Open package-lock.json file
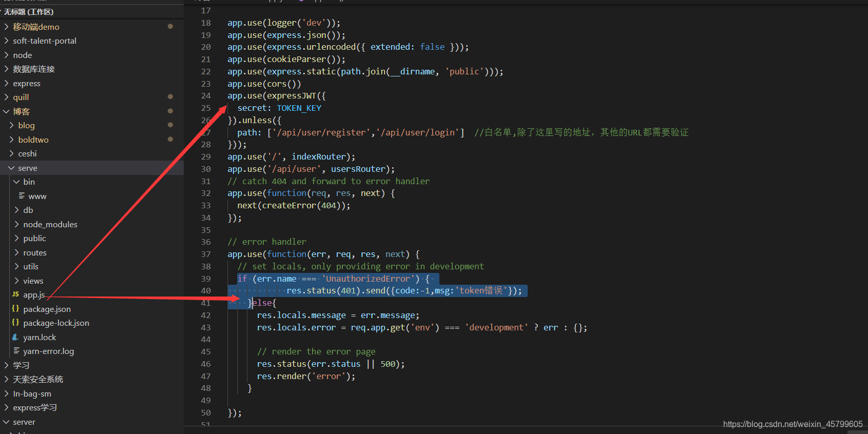Image resolution: width=868 pixels, height=434 pixels. click(56, 323)
